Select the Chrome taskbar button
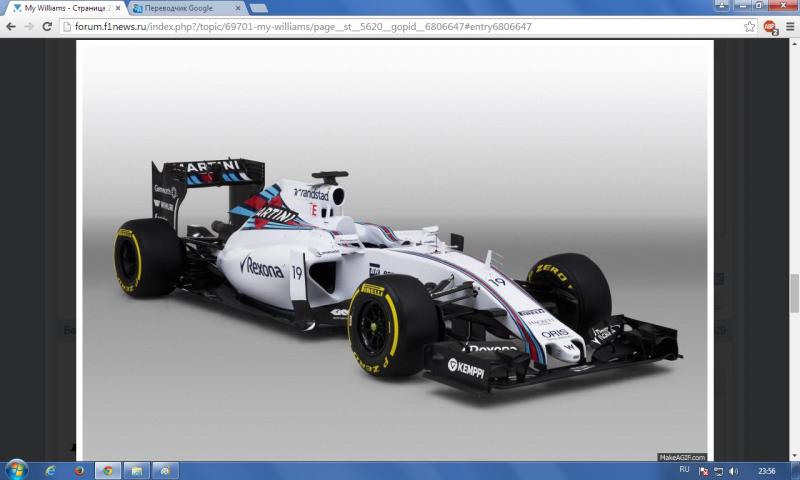 click(108, 471)
